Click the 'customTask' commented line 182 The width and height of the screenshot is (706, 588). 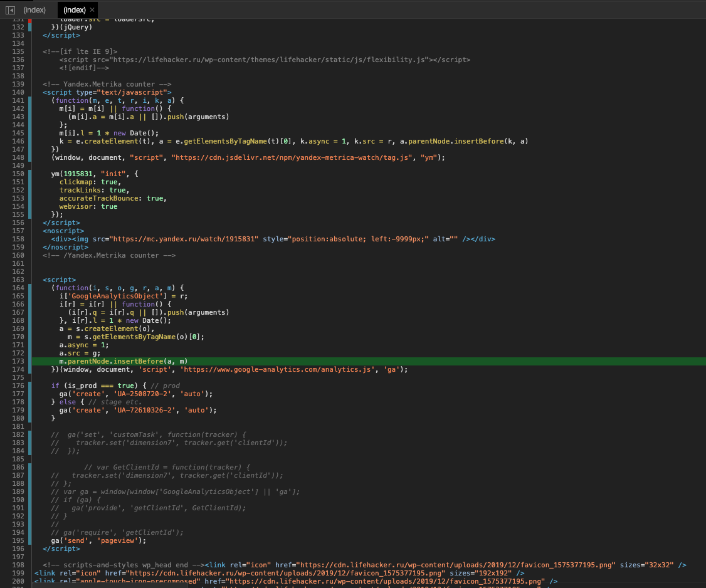coord(149,434)
